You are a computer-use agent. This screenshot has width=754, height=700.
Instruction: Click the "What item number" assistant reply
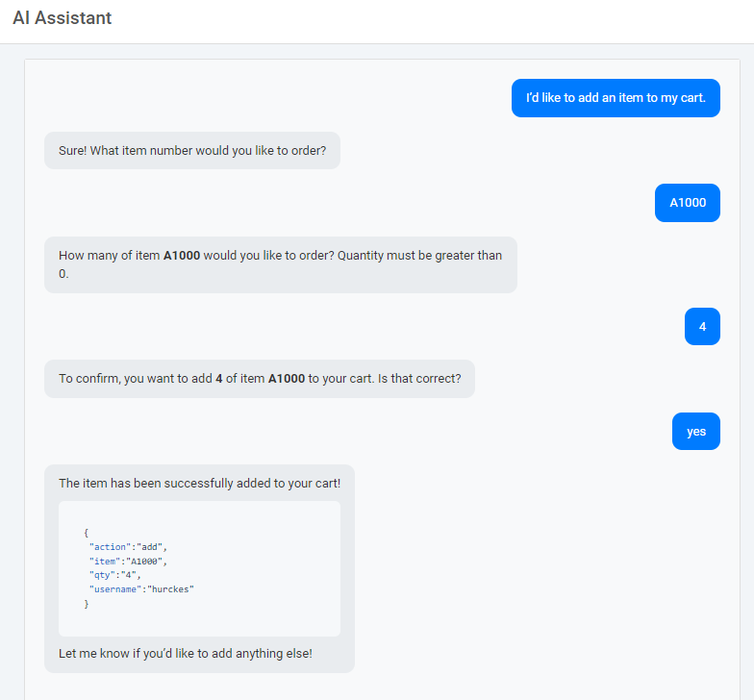tap(192, 151)
